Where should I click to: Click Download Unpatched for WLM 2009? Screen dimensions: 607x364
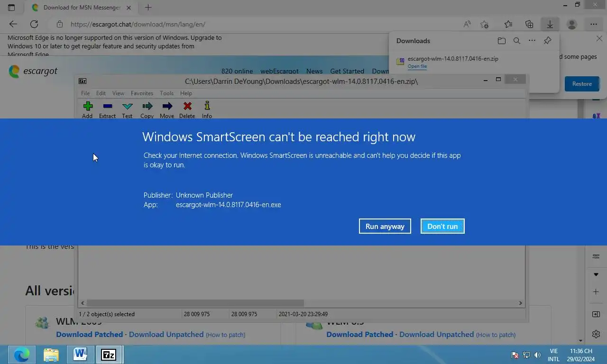[166, 334]
